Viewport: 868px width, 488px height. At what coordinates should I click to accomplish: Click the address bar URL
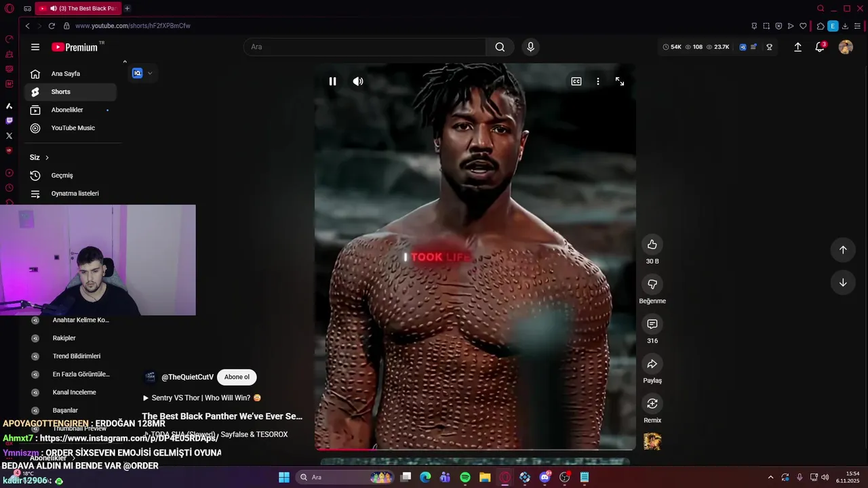click(x=132, y=26)
